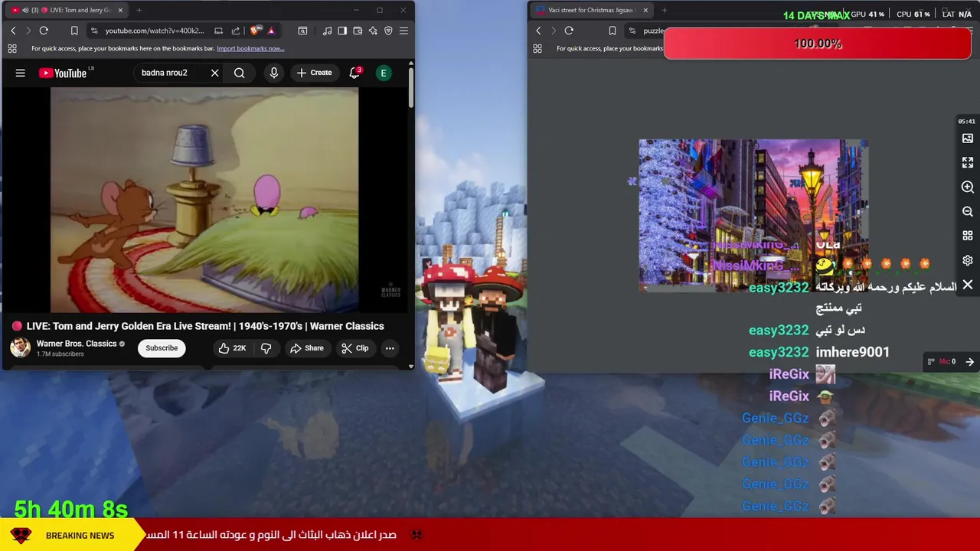Go to the YouTube home logo
The image size is (980, 551).
(63, 73)
